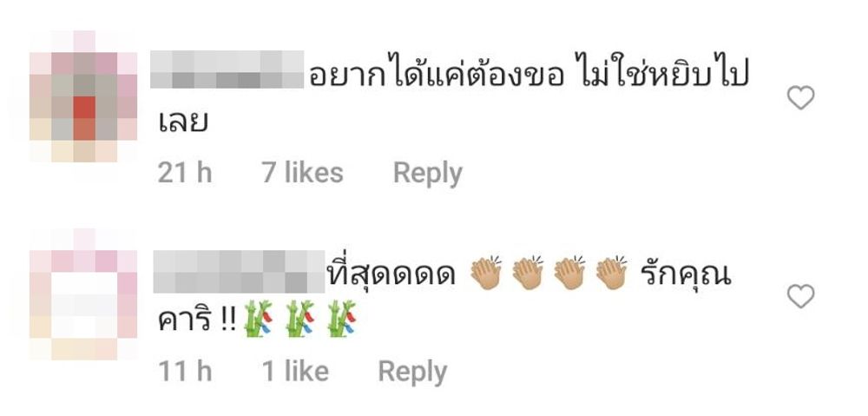Like the comment posted 21 h ago
The width and height of the screenshot is (868, 416).
pyautogui.click(x=800, y=98)
